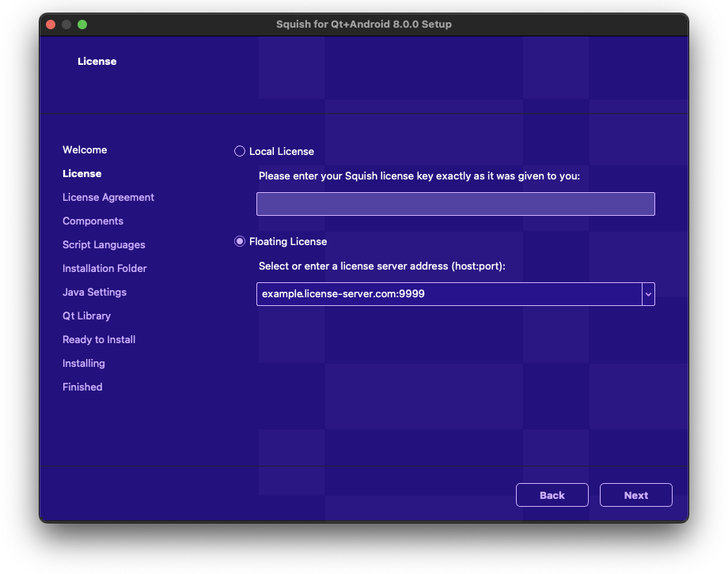Select the Floating License radio button

(240, 241)
